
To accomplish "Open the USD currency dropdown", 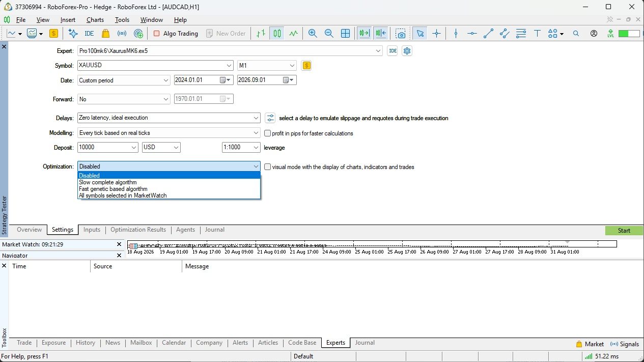I will [x=176, y=148].
